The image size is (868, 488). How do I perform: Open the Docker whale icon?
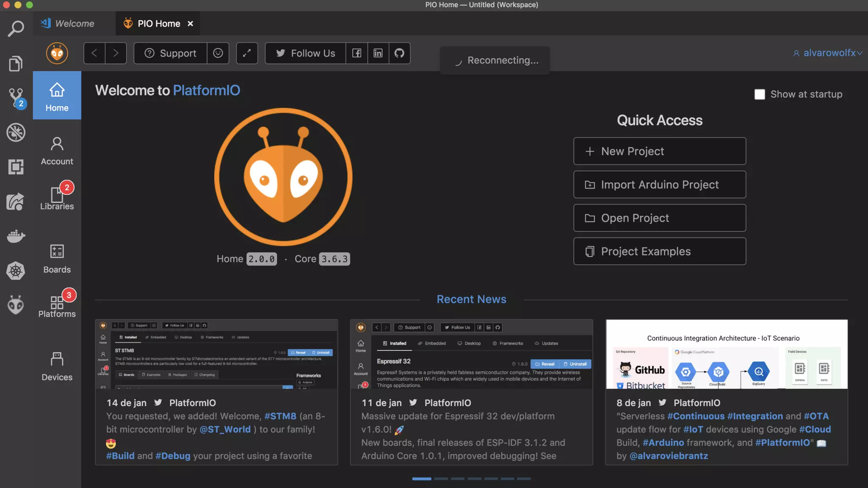[x=16, y=236]
